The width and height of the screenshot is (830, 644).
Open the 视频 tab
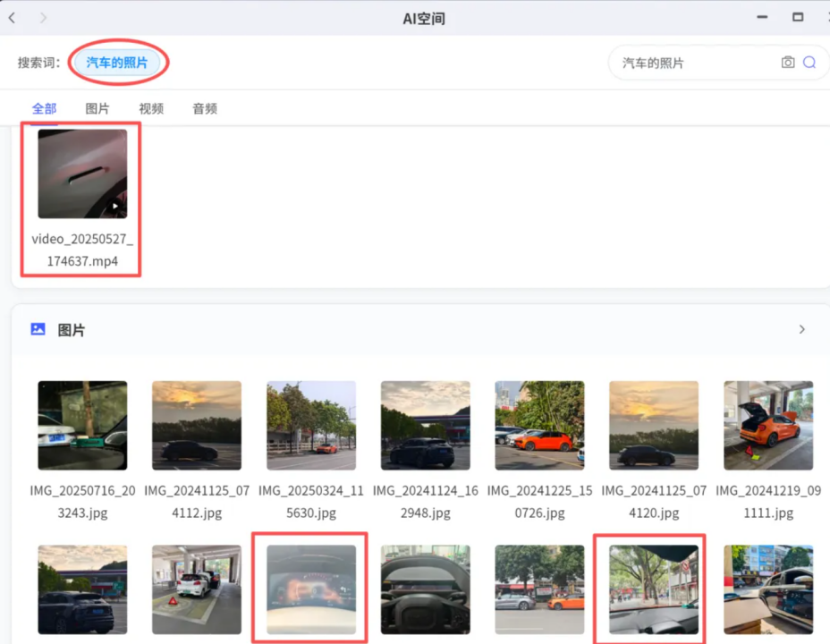pyautogui.click(x=151, y=108)
